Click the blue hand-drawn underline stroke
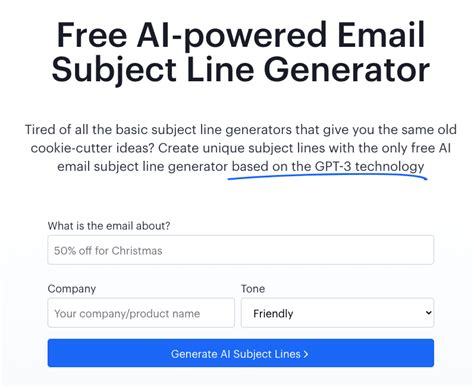 point(327,177)
